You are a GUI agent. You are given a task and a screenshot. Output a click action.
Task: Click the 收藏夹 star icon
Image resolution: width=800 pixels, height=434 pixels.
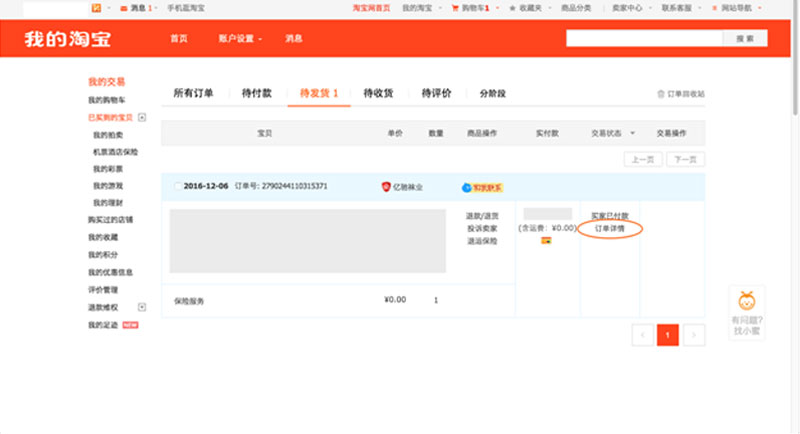tap(512, 8)
